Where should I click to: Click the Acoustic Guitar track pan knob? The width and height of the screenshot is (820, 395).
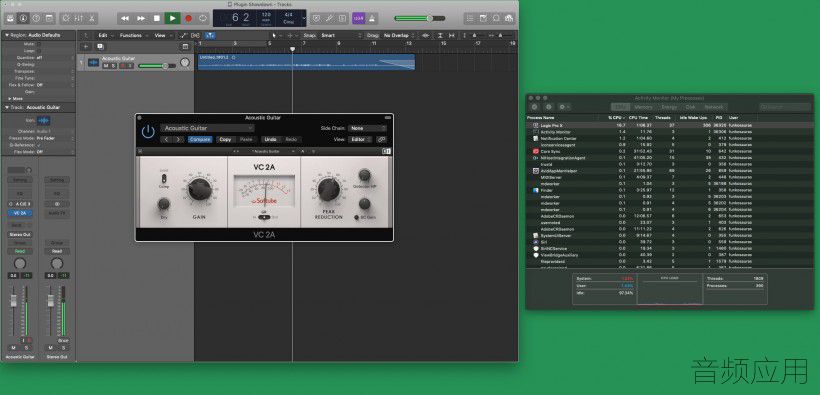coord(185,63)
